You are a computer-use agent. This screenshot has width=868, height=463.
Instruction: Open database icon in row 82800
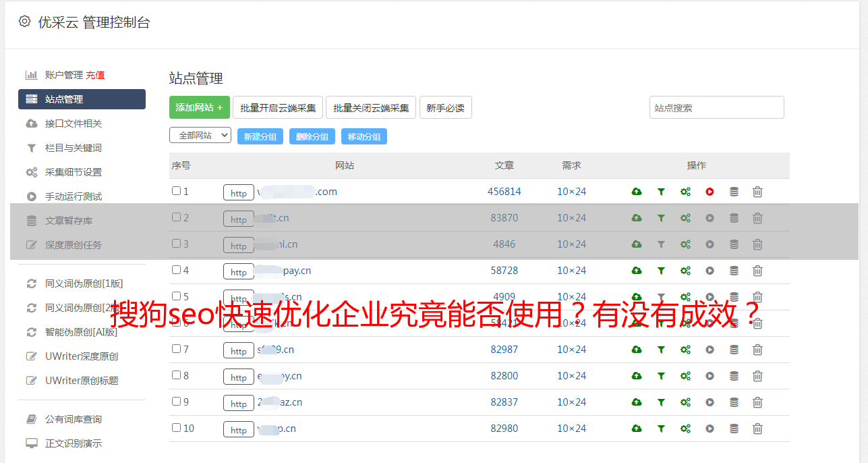734,376
